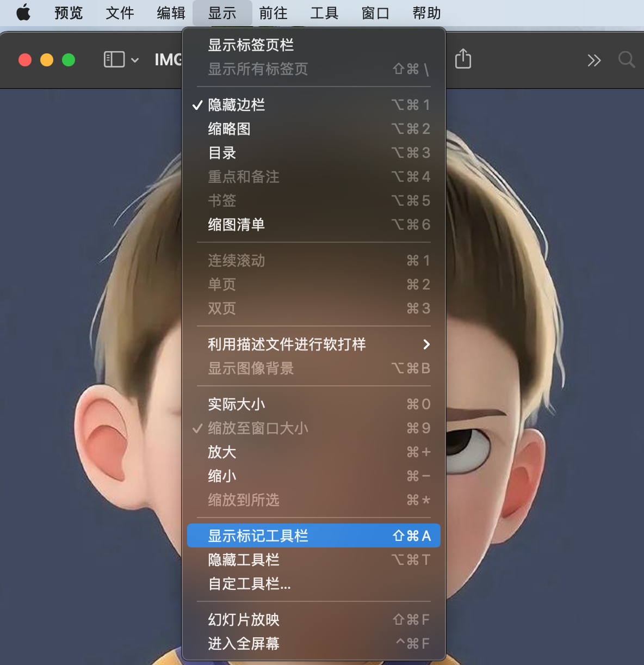Image resolution: width=644 pixels, height=665 pixels.
Task: Open the 帮助 menu
Action: click(x=426, y=13)
